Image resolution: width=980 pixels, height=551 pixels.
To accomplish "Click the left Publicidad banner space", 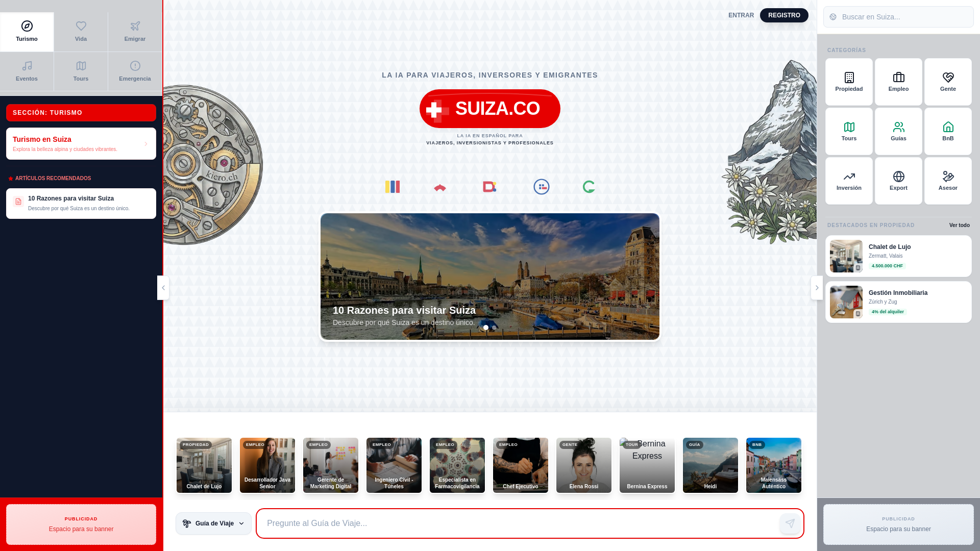I will point(81,524).
